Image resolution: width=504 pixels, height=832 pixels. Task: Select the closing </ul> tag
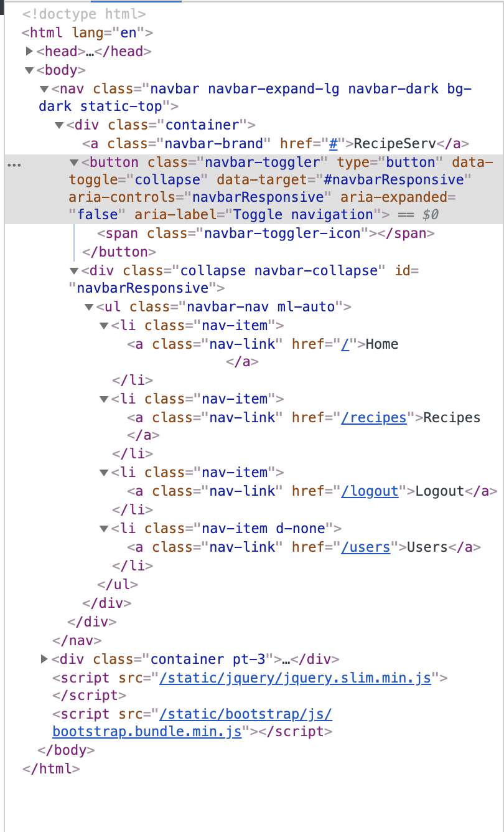[x=118, y=585]
